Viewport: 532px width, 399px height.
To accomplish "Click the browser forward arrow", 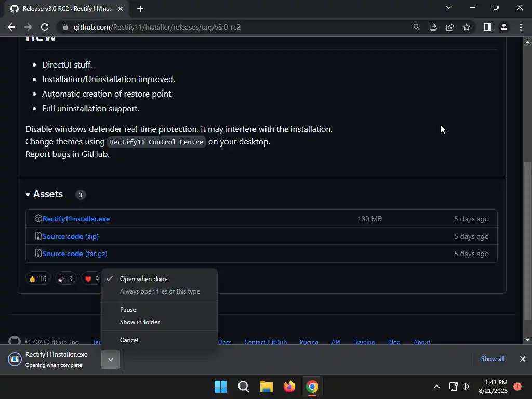I will tap(28, 27).
